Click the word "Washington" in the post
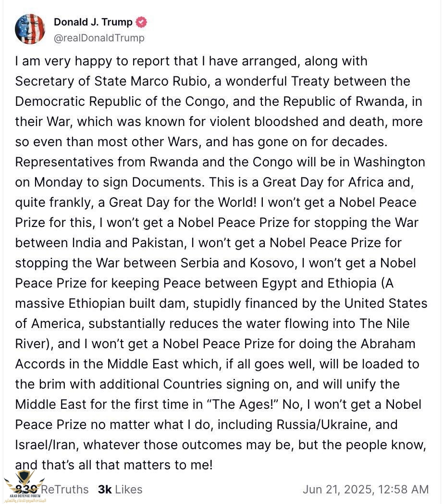 pos(379,162)
